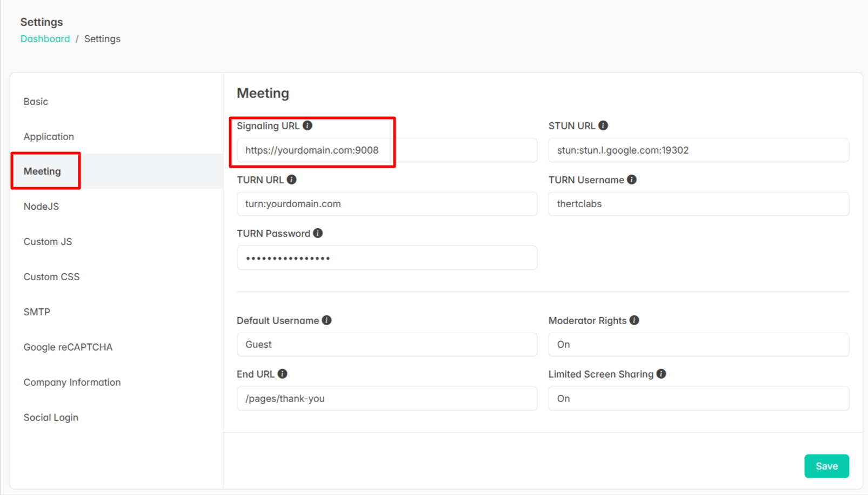Click the Limited Screen Sharing info icon

click(662, 374)
